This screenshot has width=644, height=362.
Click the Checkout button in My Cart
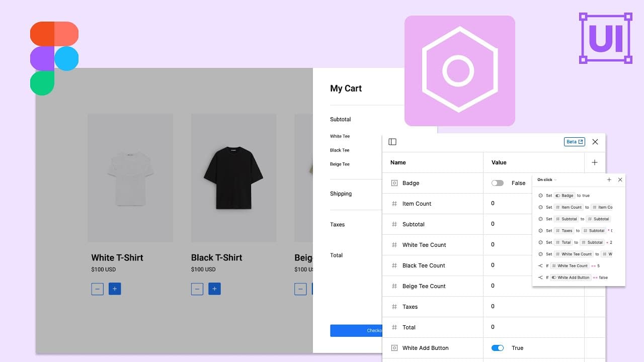(x=356, y=330)
